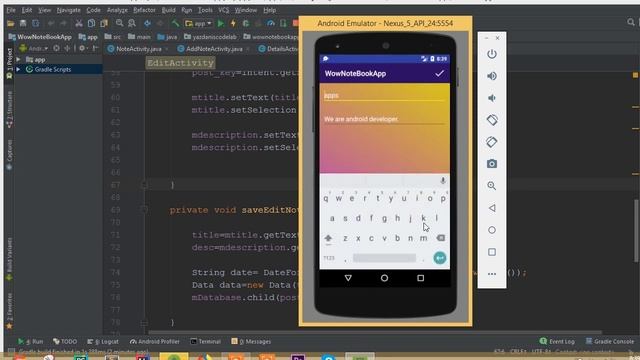Viewport: 640px width, 360px height.
Task: Click the emulator Power button
Action: click(492, 54)
